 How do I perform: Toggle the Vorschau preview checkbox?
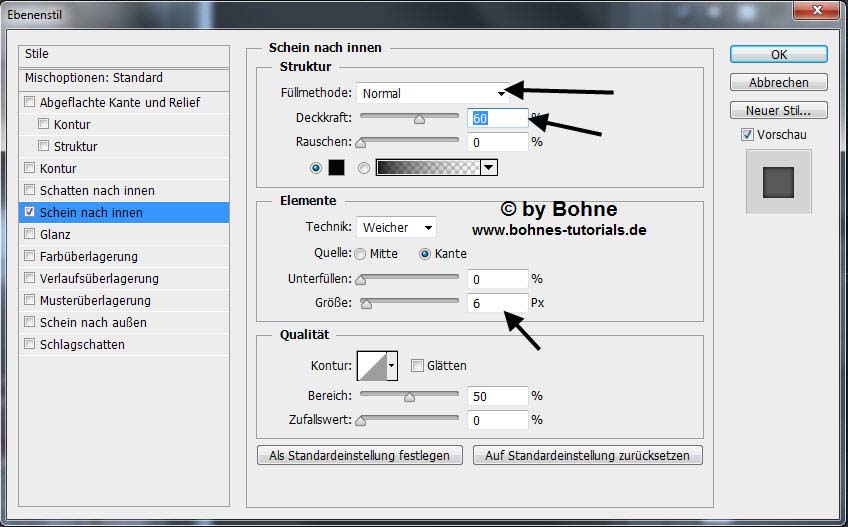748,135
